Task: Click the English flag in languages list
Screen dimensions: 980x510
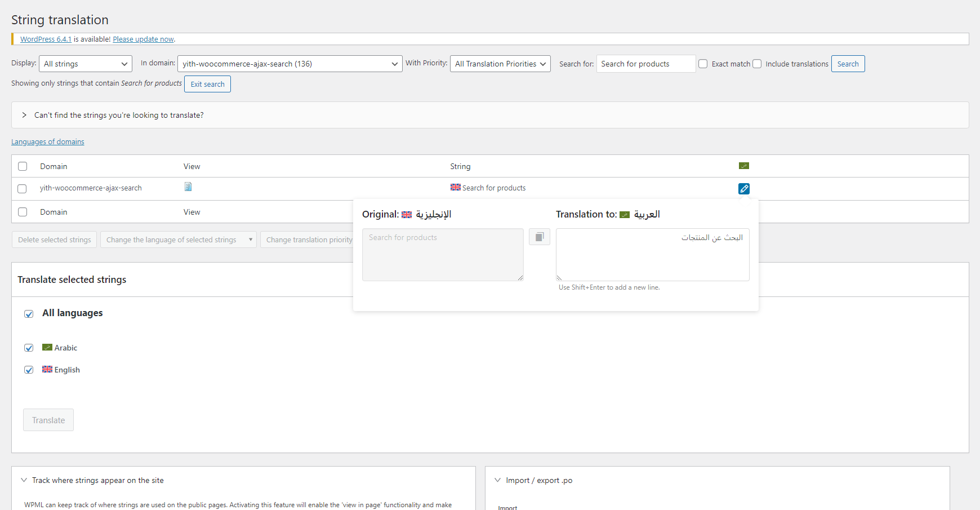Action: [x=47, y=369]
